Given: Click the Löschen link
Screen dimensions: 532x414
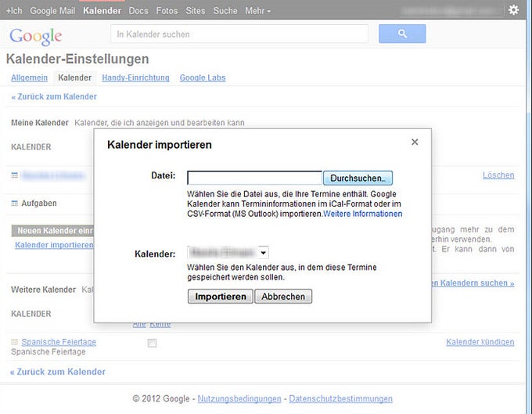Looking at the screenshot, I should (x=498, y=175).
